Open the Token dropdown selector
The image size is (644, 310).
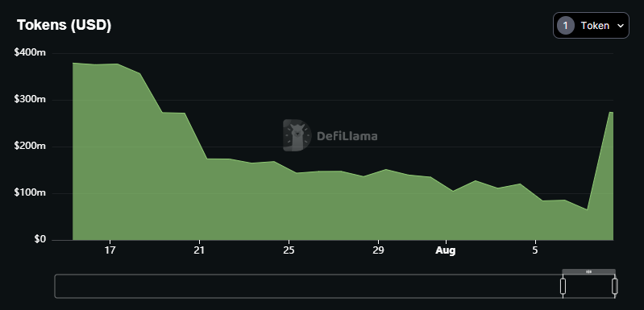point(591,26)
